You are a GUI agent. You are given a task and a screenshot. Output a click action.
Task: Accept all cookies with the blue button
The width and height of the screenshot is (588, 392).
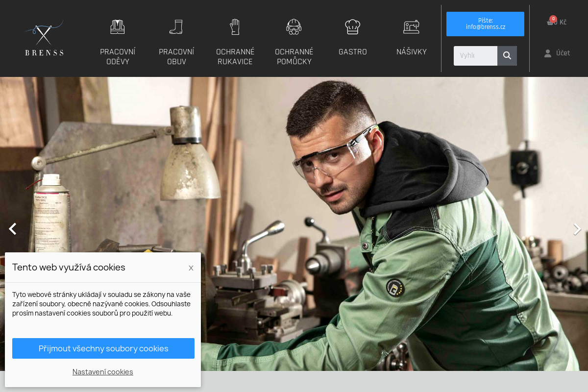[x=103, y=348]
